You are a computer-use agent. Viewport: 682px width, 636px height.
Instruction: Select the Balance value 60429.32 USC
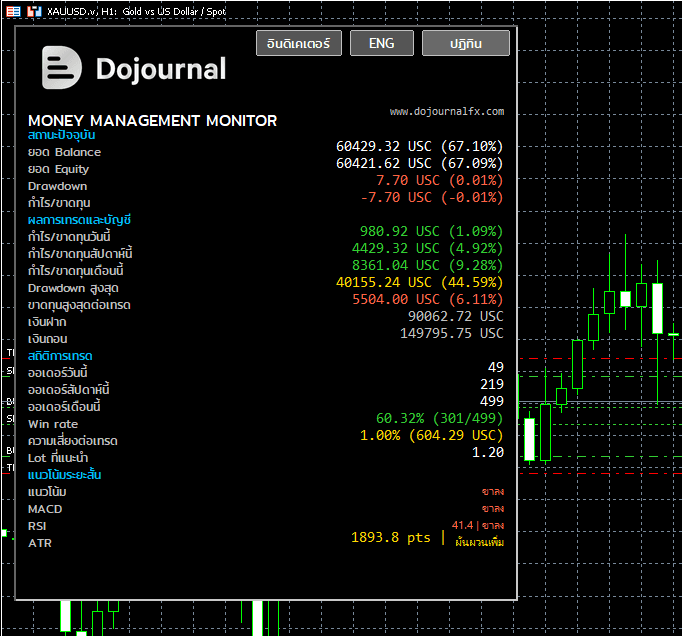tap(419, 146)
